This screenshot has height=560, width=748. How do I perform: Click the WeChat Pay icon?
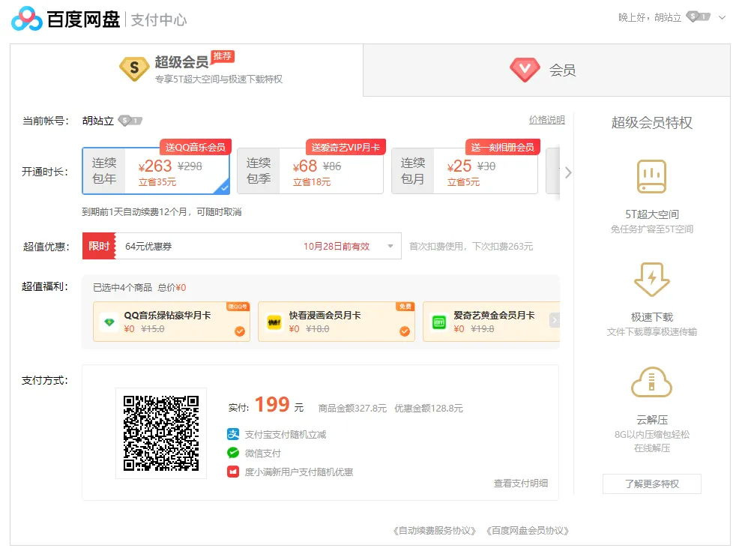(x=233, y=453)
